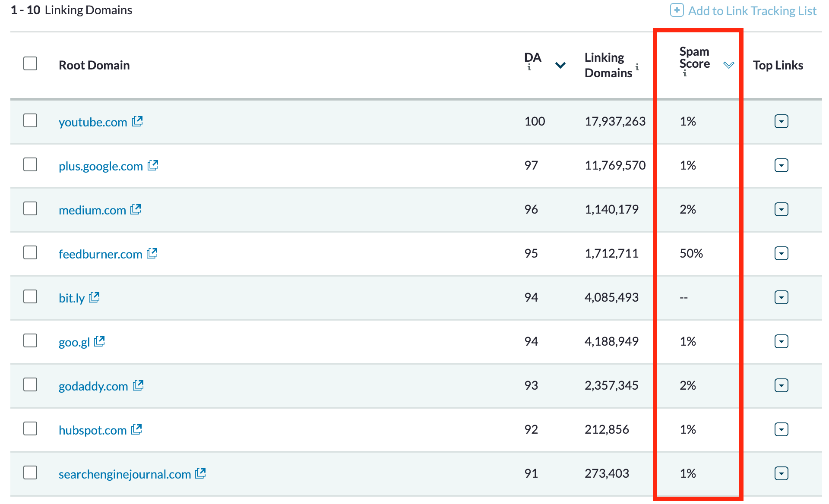Open bit.ly external link icon
829x504 pixels.
coord(95,297)
